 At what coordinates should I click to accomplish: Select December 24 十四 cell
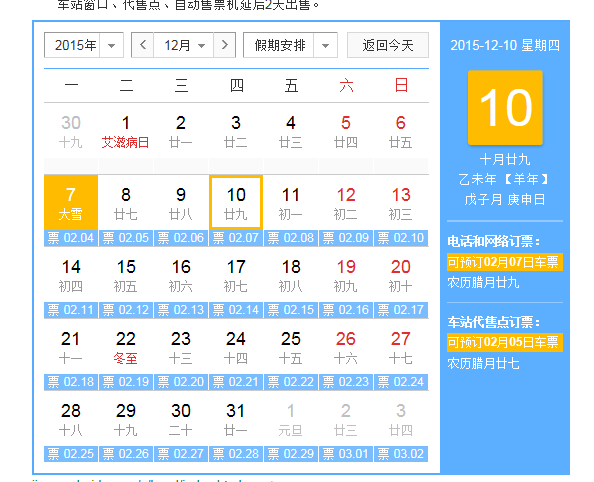(236, 347)
